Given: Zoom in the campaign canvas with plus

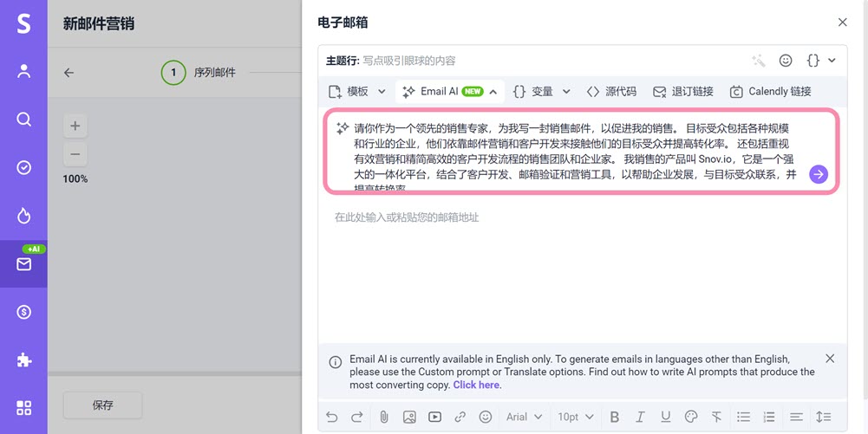Looking at the screenshot, I should tap(75, 126).
